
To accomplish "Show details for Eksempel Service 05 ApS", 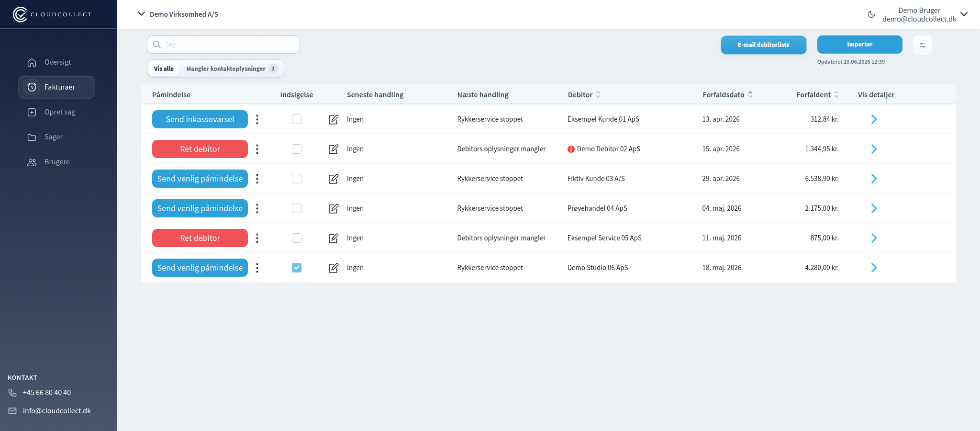I will click(874, 238).
